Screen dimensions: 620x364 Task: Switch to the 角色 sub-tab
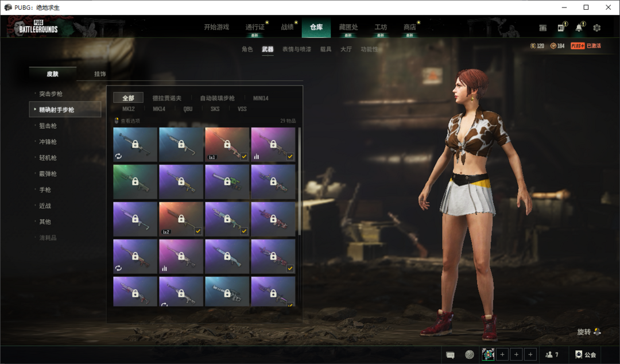coord(247,49)
